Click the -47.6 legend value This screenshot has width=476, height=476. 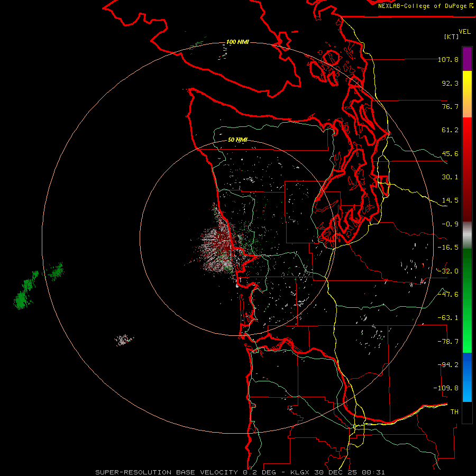tap(448, 295)
